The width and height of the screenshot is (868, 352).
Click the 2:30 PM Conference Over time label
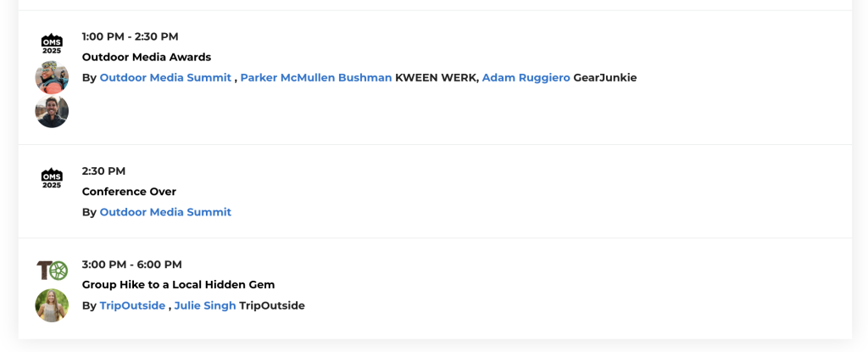(x=103, y=171)
